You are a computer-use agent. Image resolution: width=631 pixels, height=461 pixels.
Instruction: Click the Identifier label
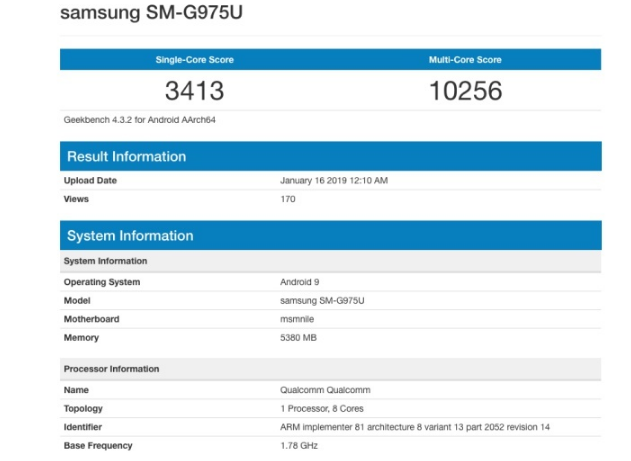(x=82, y=427)
